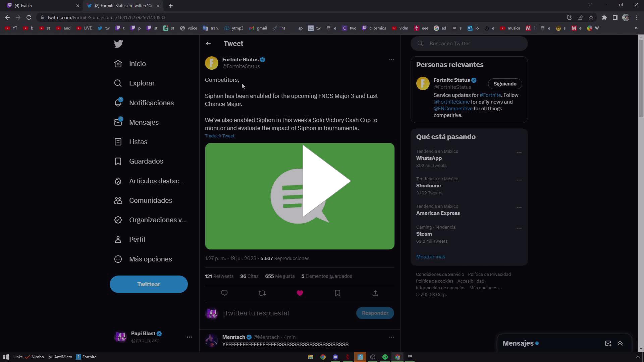The height and width of the screenshot is (362, 644).
Task: Open the @FNCompetitive profile link
Action: [x=452, y=108]
